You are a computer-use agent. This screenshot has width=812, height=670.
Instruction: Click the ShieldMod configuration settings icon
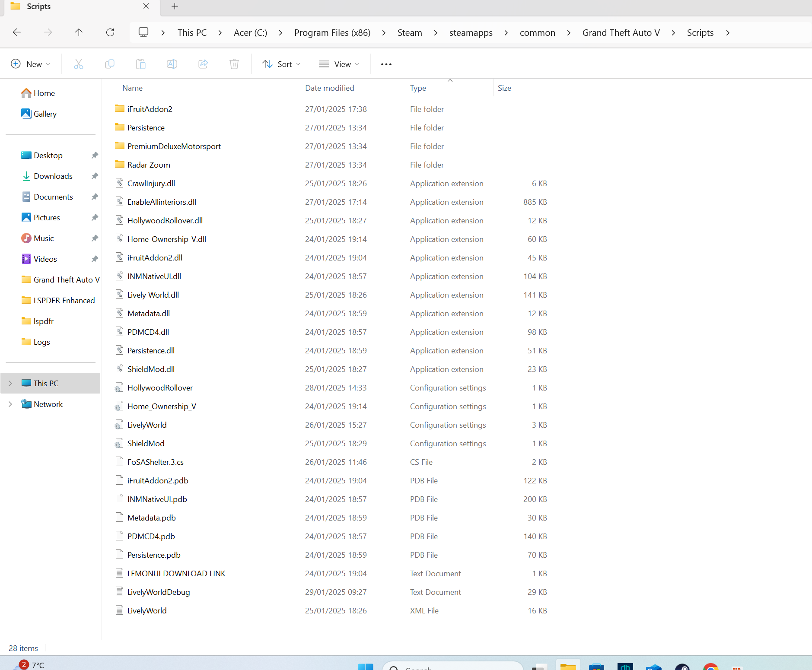[119, 443]
